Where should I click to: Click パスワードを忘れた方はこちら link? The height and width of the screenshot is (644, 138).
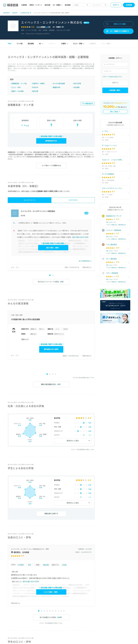[112, 77]
